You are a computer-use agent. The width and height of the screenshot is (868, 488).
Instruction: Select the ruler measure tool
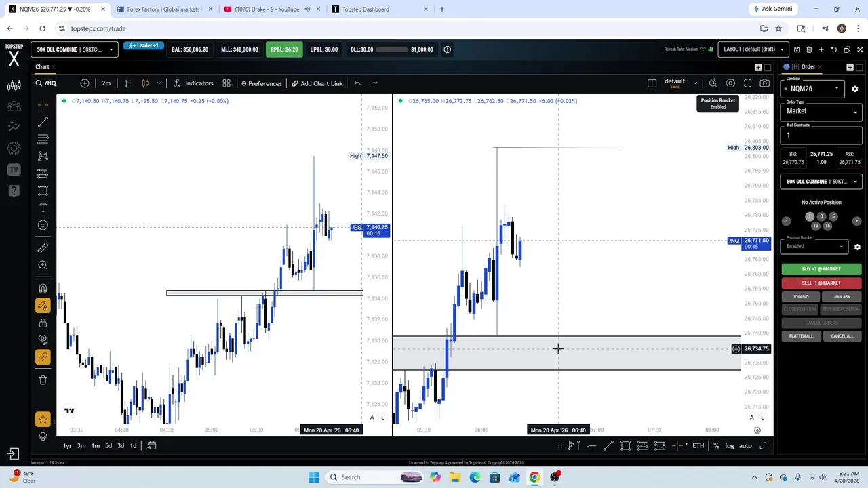(x=43, y=248)
